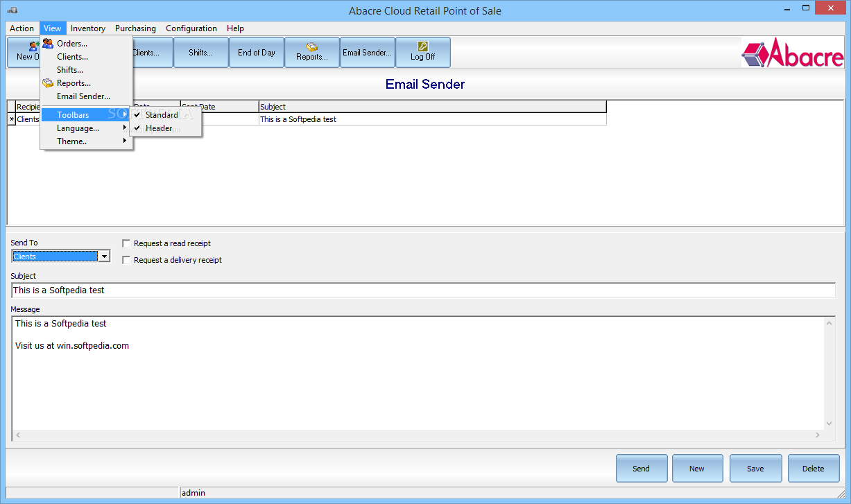
Task: Click the Orders icon in the View menu
Action: [x=48, y=44]
